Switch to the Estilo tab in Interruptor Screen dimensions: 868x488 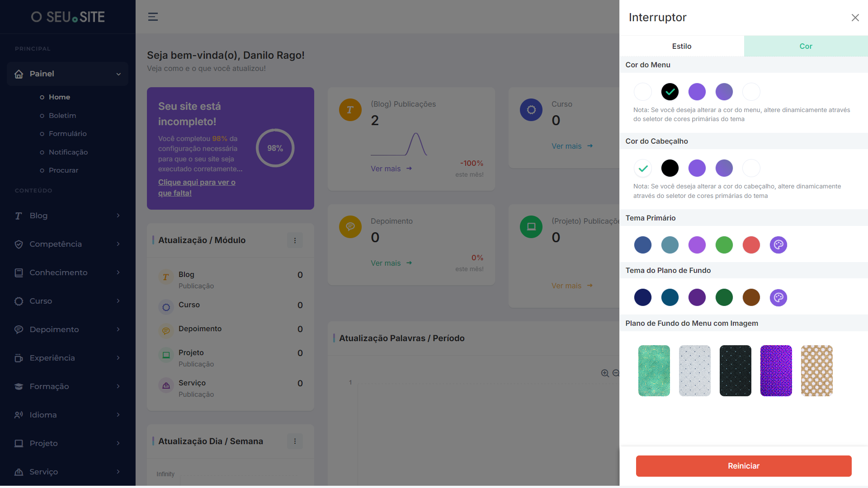681,46
